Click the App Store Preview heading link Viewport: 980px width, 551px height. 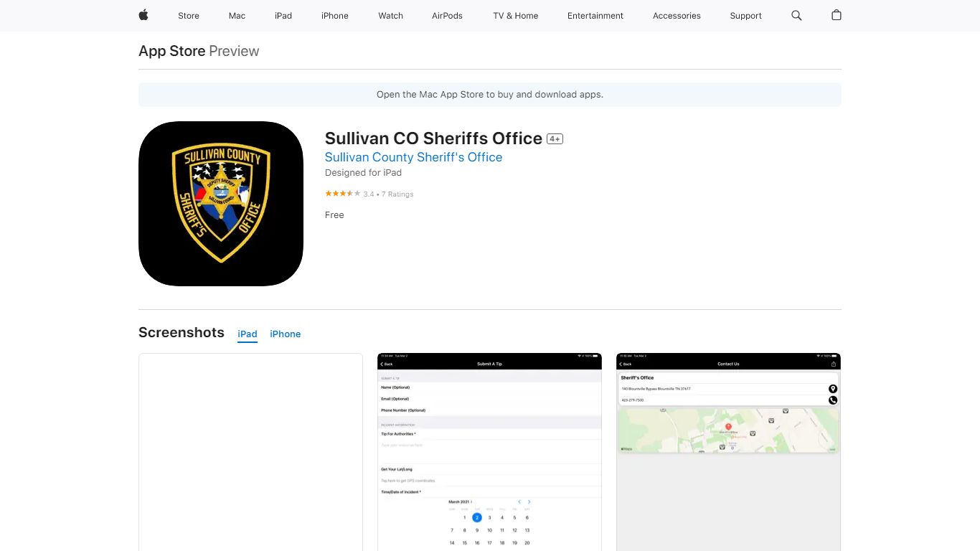click(x=199, y=51)
